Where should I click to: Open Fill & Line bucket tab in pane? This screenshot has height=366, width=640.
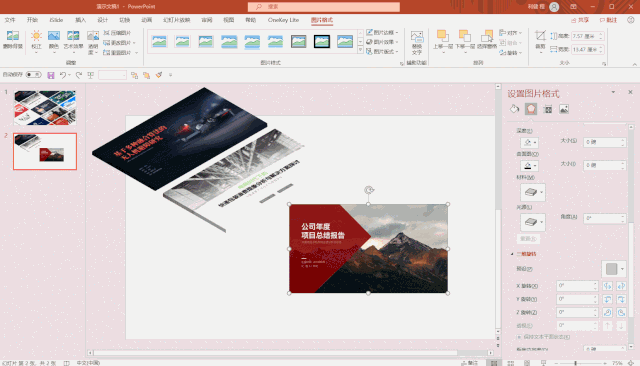point(514,109)
